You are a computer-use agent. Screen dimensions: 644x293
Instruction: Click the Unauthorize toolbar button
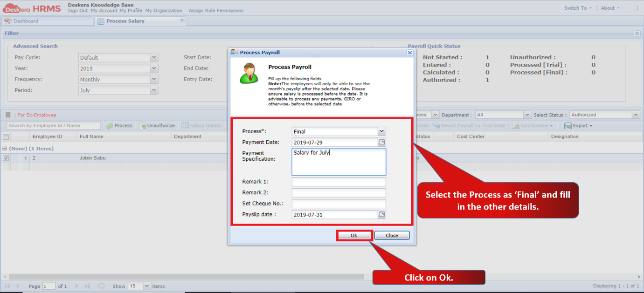157,126
